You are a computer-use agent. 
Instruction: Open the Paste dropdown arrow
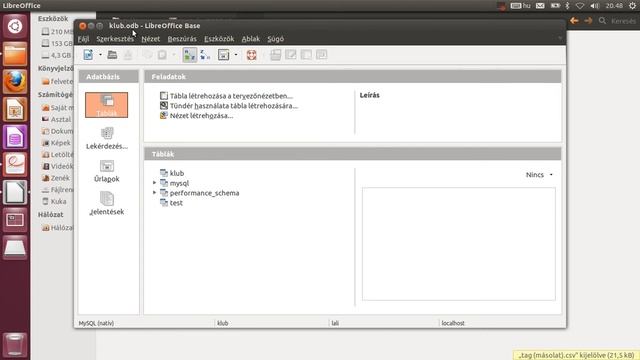174,55
